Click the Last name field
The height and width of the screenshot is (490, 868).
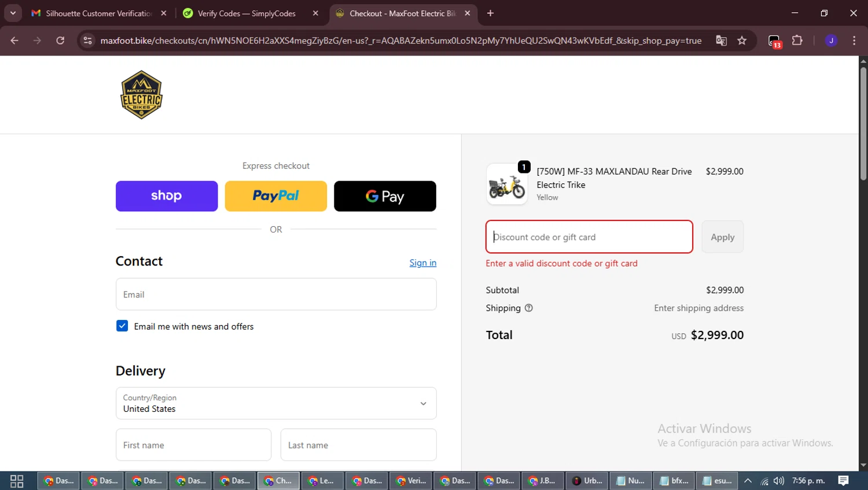[x=359, y=445]
